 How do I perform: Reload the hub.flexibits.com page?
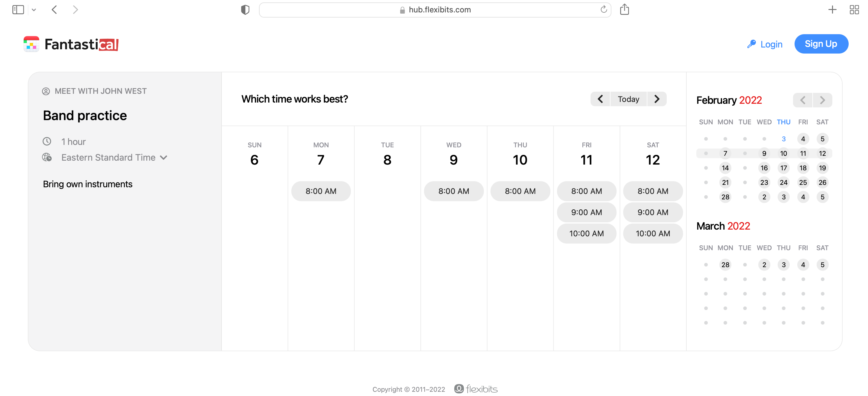point(604,9)
